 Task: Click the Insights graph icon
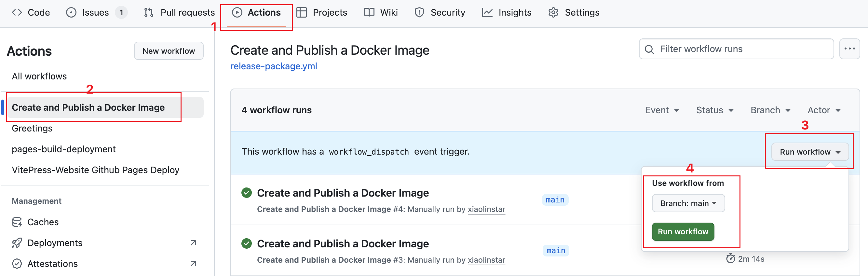tap(487, 12)
